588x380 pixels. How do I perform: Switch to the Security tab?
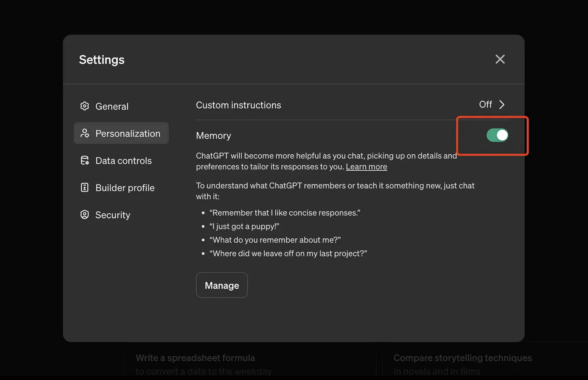[113, 215]
